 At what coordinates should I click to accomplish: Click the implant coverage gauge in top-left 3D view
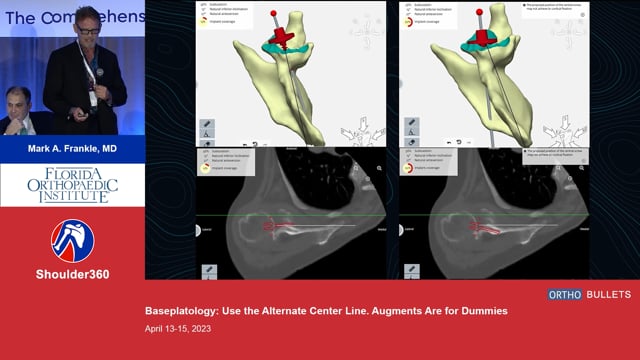(204, 21)
